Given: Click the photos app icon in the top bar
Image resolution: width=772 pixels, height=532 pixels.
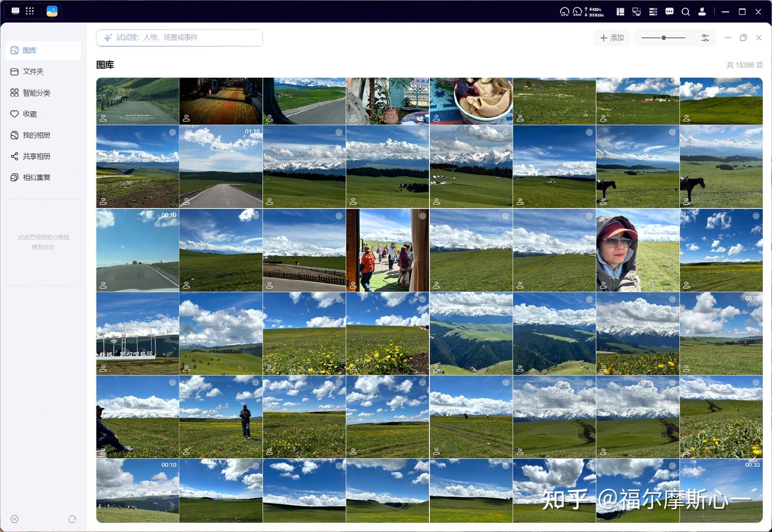Looking at the screenshot, I should click(52, 11).
